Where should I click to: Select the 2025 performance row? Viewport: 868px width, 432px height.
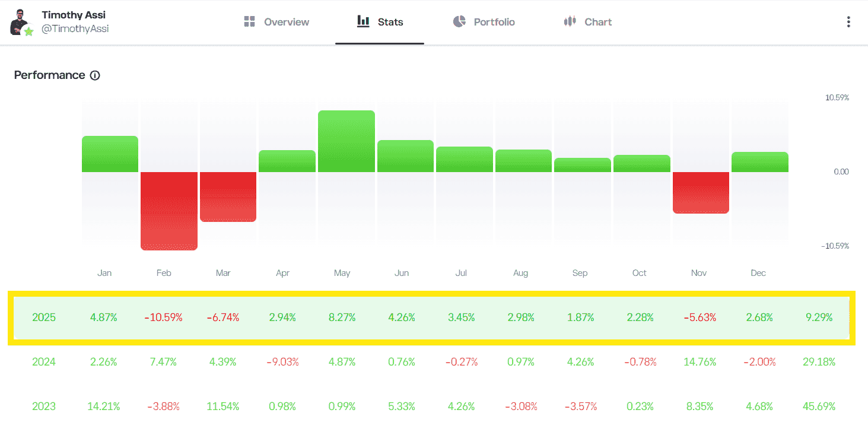[431, 317]
